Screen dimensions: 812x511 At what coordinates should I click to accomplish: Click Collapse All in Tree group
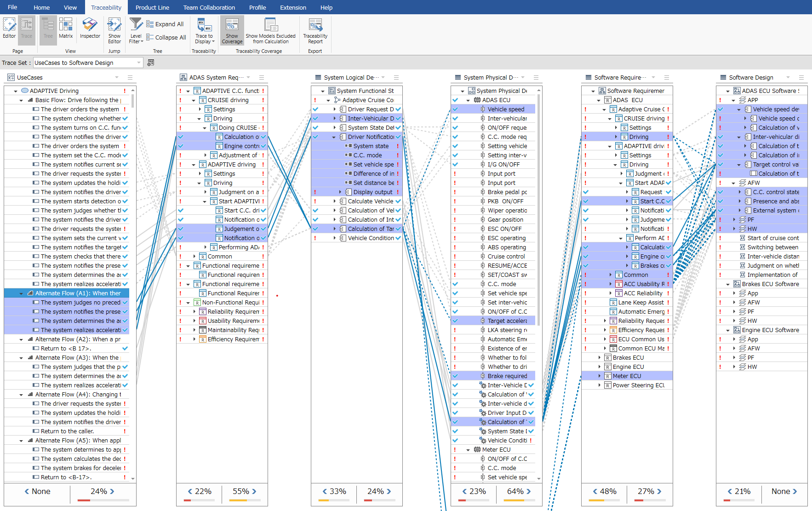click(x=166, y=38)
